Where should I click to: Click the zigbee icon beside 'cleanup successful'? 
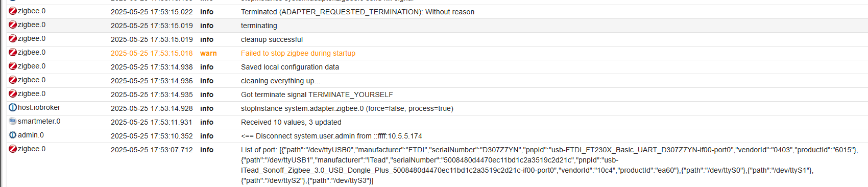click(x=13, y=38)
